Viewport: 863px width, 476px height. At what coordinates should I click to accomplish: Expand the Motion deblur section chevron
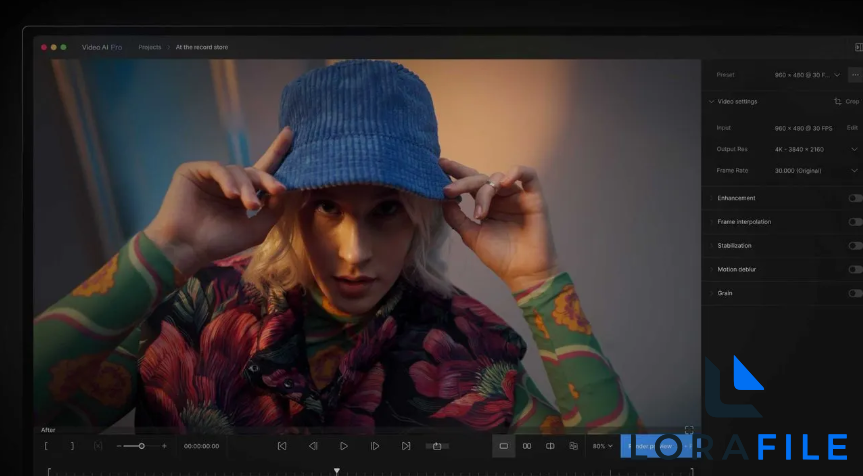tap(711, 270)
